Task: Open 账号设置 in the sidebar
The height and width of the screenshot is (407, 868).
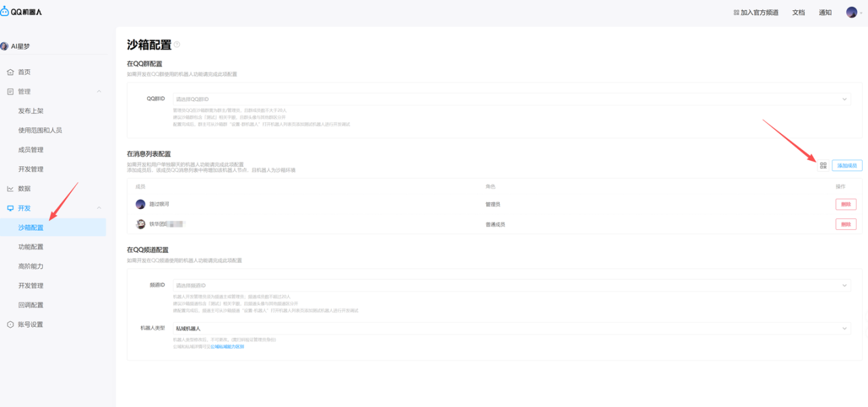Action: 30,324
